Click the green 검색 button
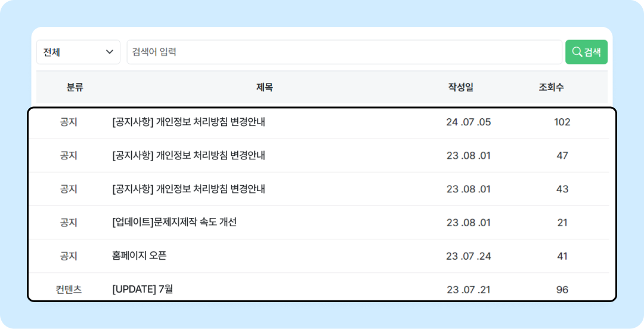Image resolution: width=644 pixels, height=329 pixels. [586, 52]
